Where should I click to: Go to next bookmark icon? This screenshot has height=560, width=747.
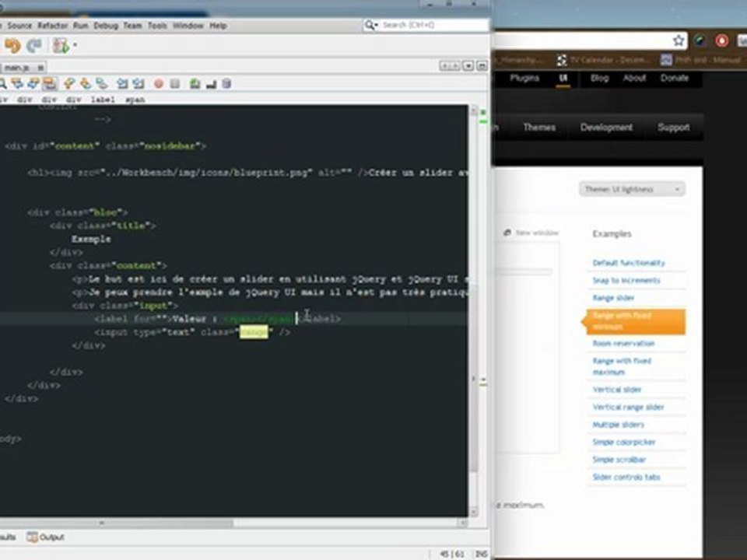point(86,84)
